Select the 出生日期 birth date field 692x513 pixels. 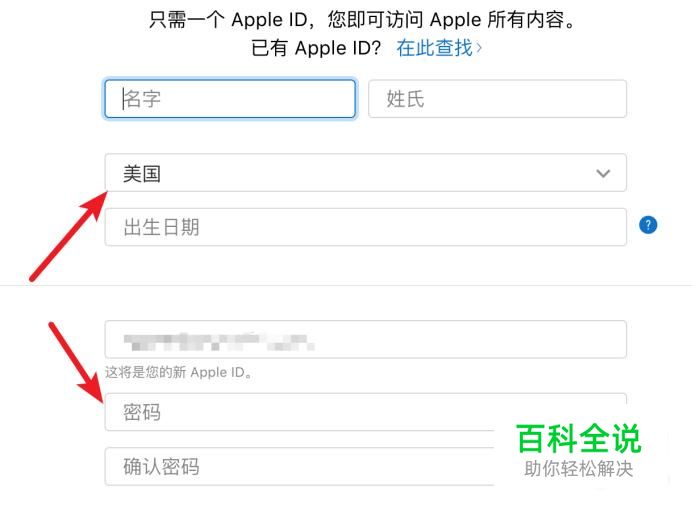[x=365, y=227]
